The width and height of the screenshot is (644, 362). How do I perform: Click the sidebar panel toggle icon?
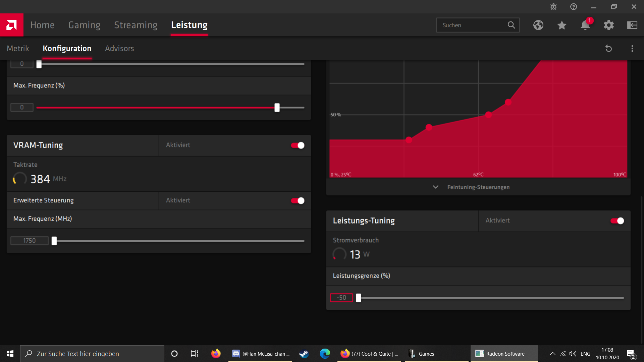pos(632,25)
